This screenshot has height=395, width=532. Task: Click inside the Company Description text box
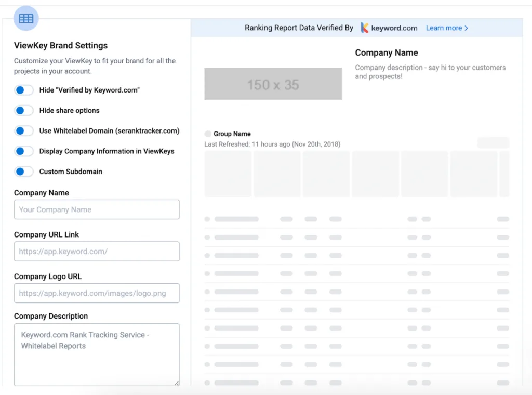pos(97,353)
